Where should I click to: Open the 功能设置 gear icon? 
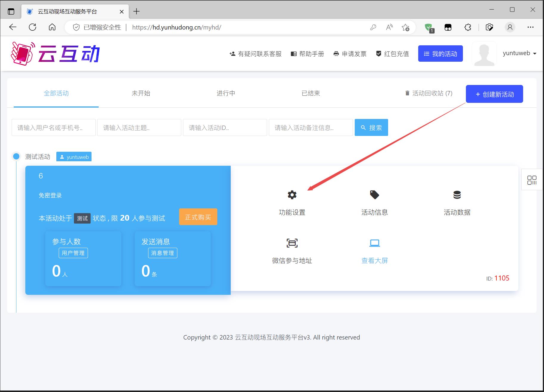tap(292, 195)
